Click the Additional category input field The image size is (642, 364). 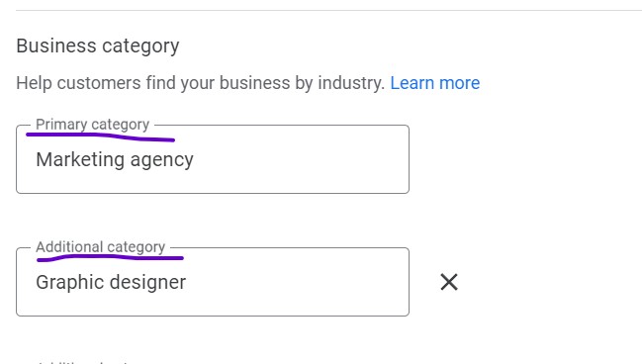click(213, 282)
